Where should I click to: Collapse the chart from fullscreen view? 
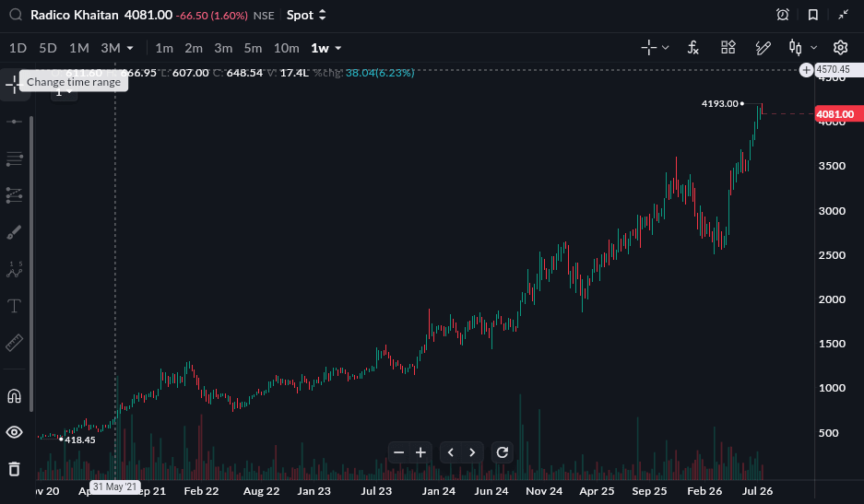pyautogui.click(x=843, y=15)
